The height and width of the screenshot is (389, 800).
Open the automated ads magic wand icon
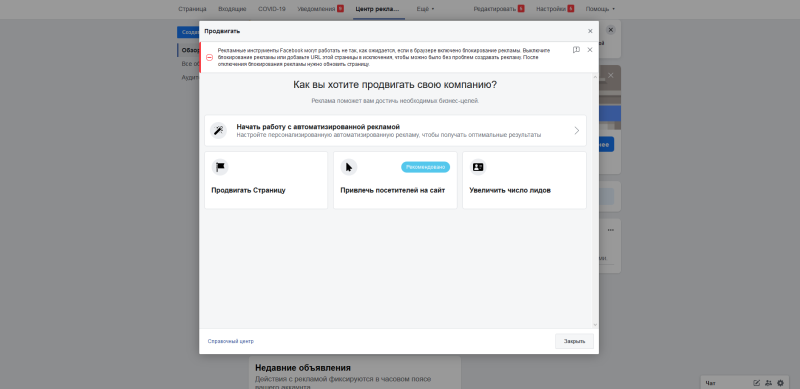coord(219,130)
